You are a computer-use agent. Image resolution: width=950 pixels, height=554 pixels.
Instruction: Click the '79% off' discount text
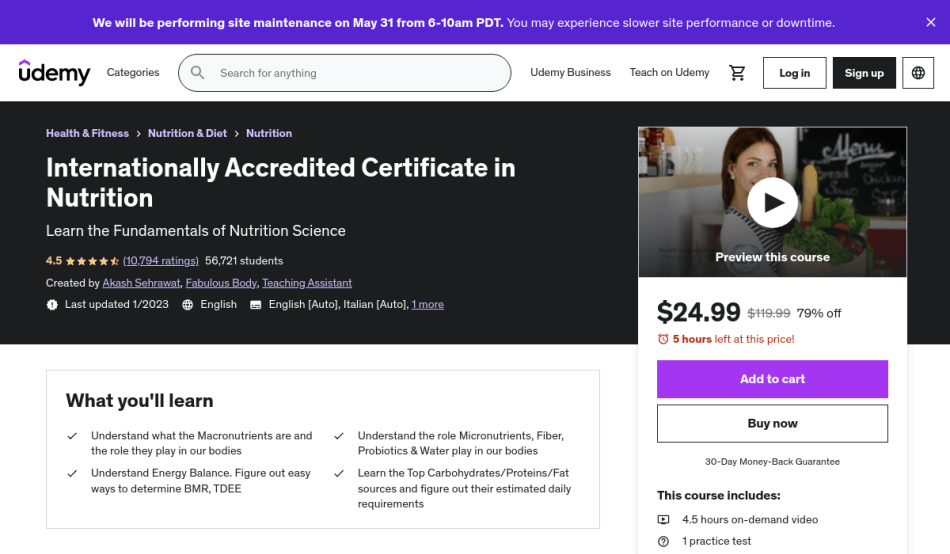pyautogui.click(x=819, y=313)
